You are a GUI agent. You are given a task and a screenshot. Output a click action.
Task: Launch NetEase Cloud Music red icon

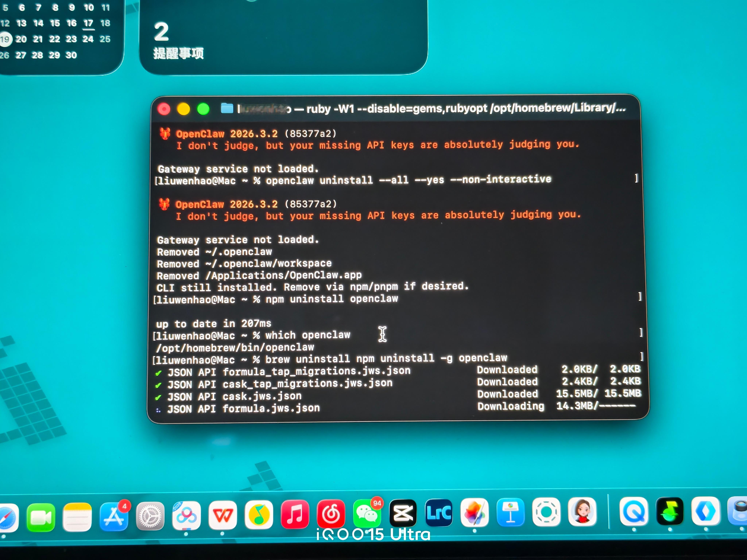[331, 514]
